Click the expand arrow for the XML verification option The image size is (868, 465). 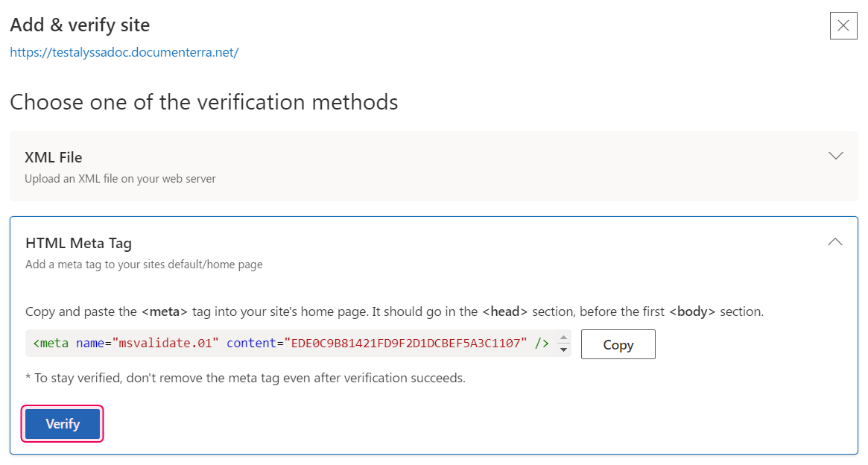point(835,156)
